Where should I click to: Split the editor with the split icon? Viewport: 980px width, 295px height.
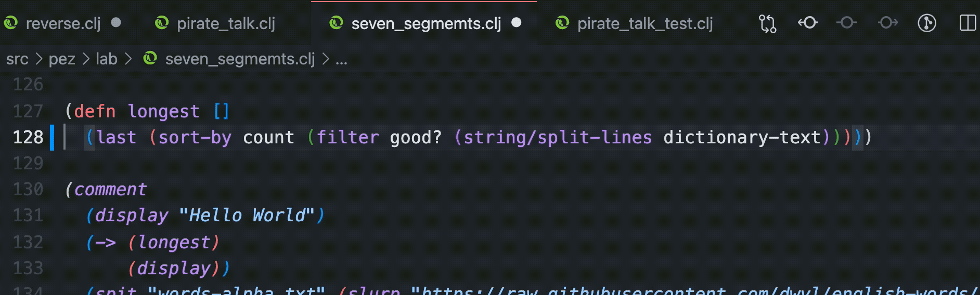(x=968, y=23)
